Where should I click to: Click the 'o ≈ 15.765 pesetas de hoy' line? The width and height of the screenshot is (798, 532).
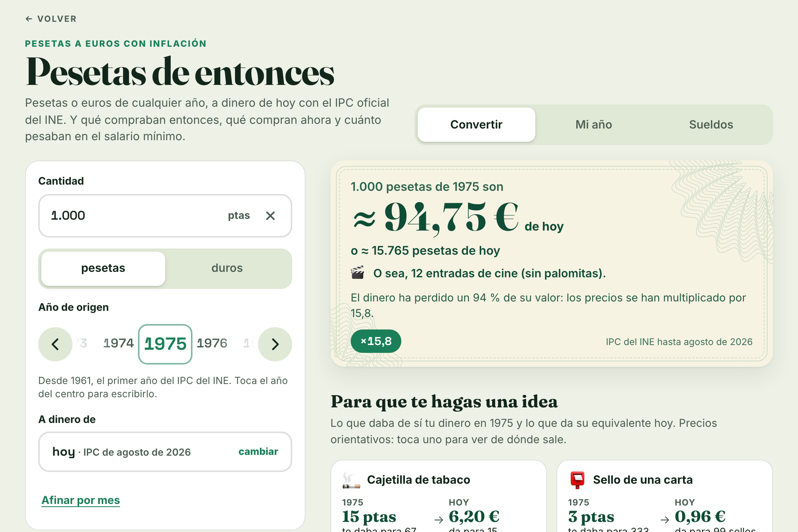(x=425, y=251)
